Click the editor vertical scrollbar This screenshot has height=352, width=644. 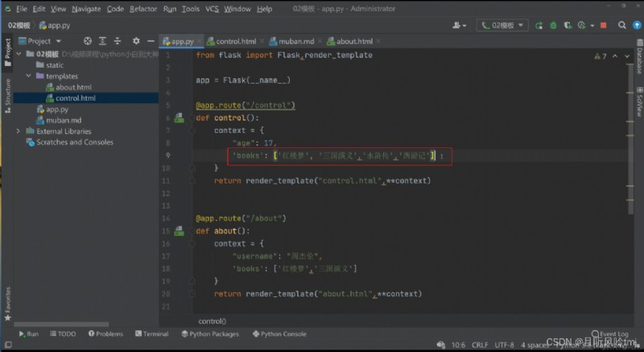tap(630, 138)
